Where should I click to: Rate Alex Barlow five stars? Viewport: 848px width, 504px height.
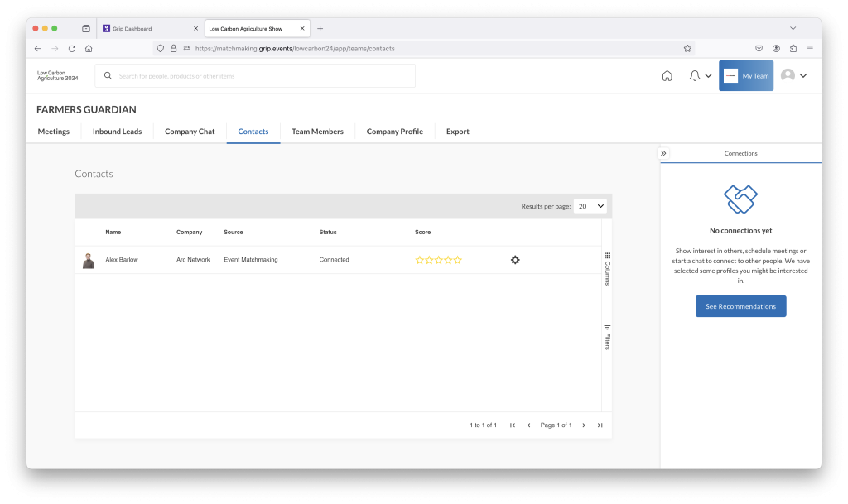coord(457,260)
